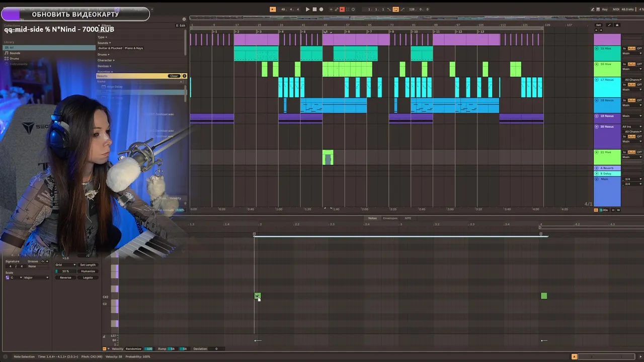Fold the 17 Nexus track
Viewport: 644px width, 362px height.
tap(597, 80)
